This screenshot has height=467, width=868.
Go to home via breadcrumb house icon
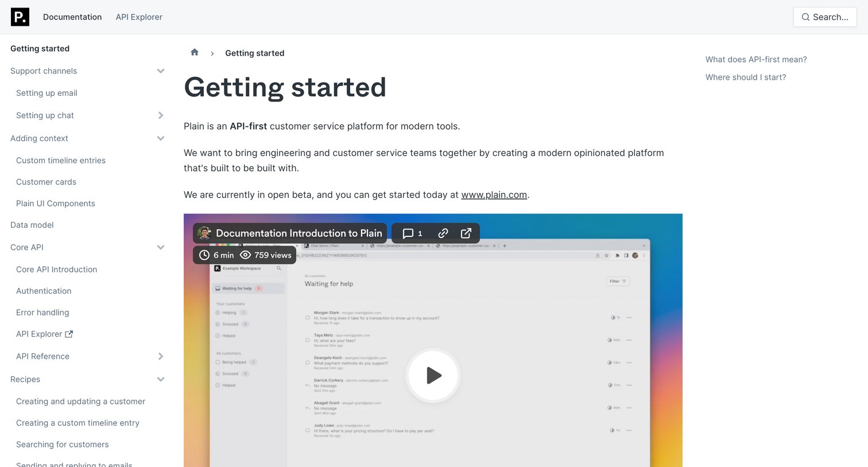coord(195,52)
